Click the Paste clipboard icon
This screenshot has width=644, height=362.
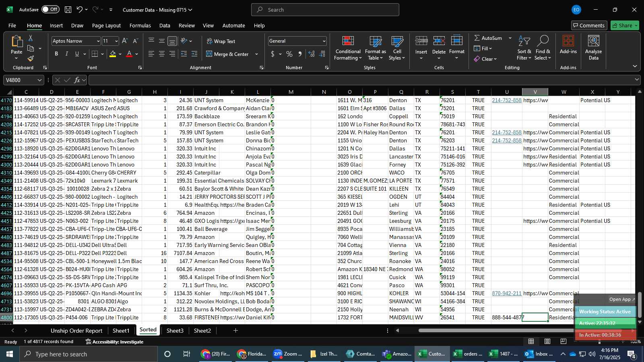point(17,41)
